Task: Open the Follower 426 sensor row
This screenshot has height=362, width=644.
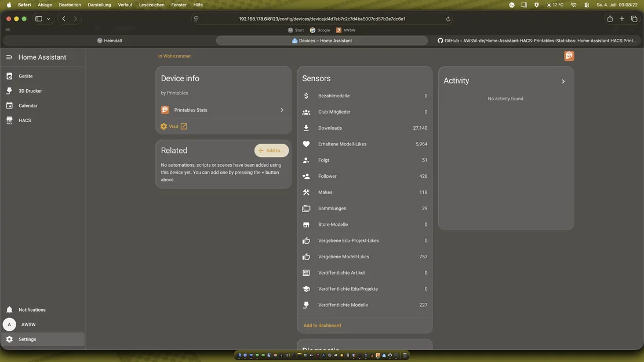Action: tap(365, 177)
